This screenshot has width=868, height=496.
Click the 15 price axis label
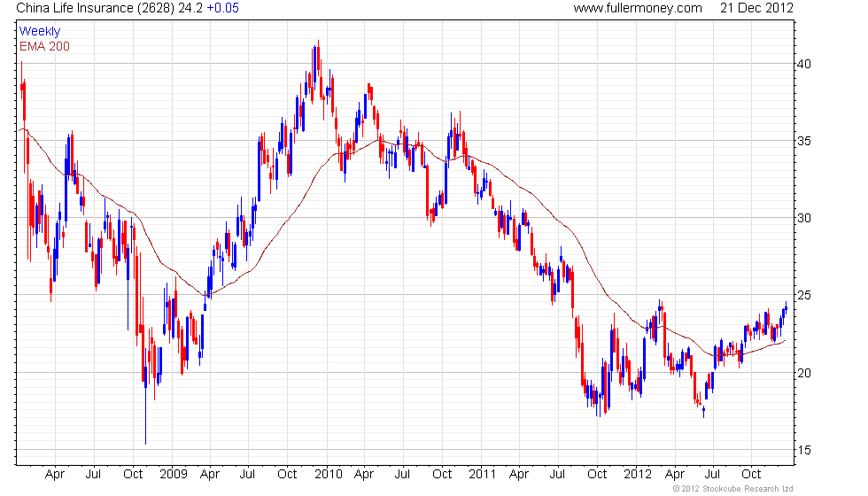tap(804, 450)
